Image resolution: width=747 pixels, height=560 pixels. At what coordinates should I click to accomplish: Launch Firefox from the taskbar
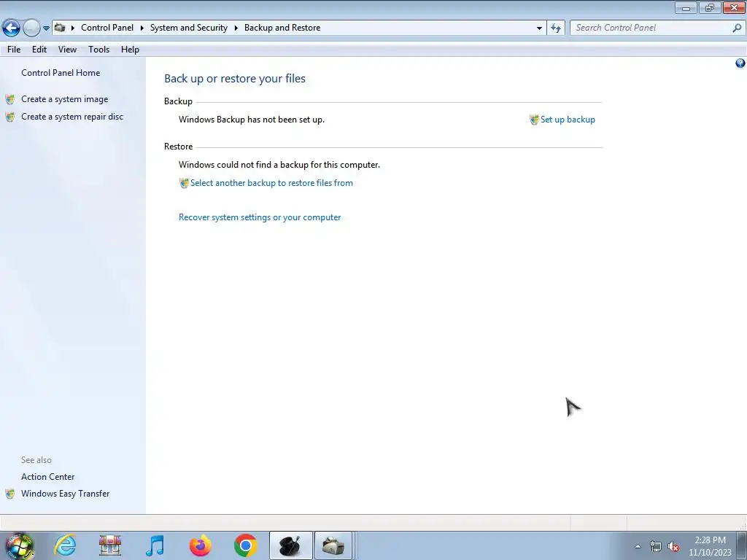pyautogui.click(x=200, y=545)
